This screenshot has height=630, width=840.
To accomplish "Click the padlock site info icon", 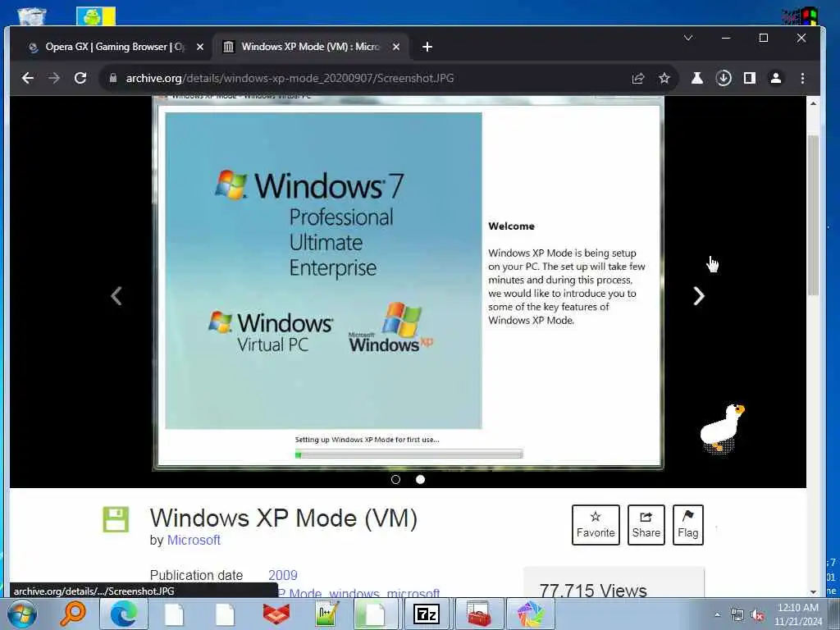I will click(x=112, y=78).
